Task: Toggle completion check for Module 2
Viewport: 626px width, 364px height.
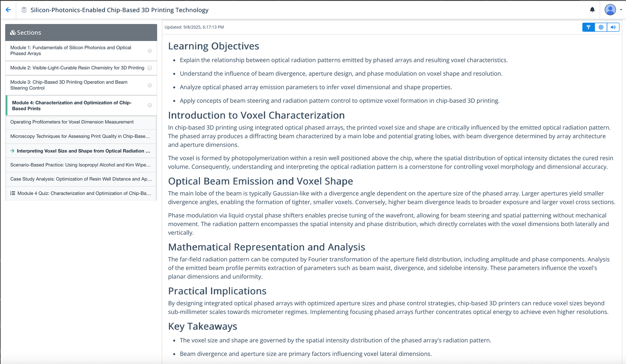Action: [150, 68]
